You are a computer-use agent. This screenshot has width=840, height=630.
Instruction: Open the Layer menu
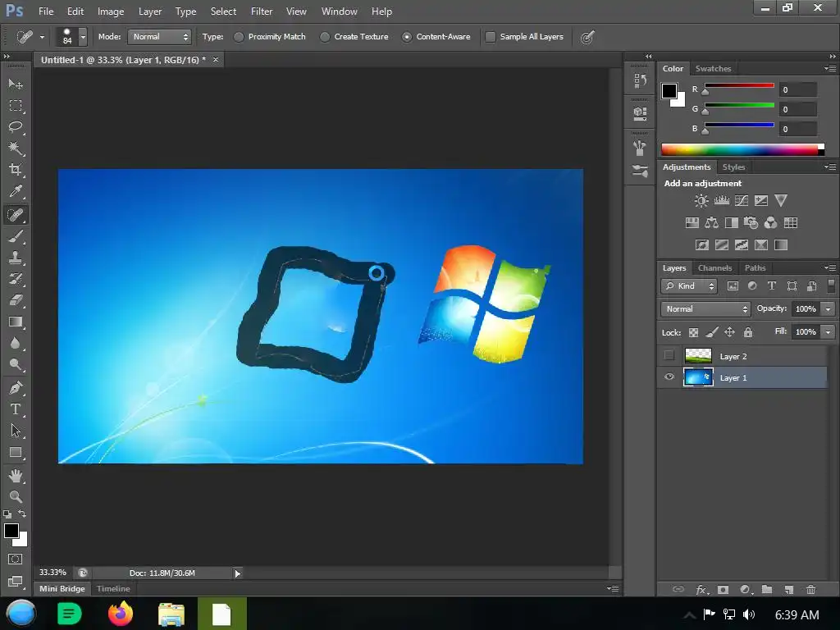(150, 11)
